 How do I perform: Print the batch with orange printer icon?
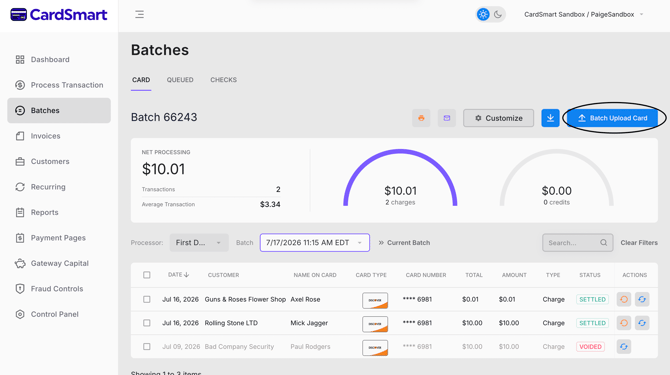421,118
